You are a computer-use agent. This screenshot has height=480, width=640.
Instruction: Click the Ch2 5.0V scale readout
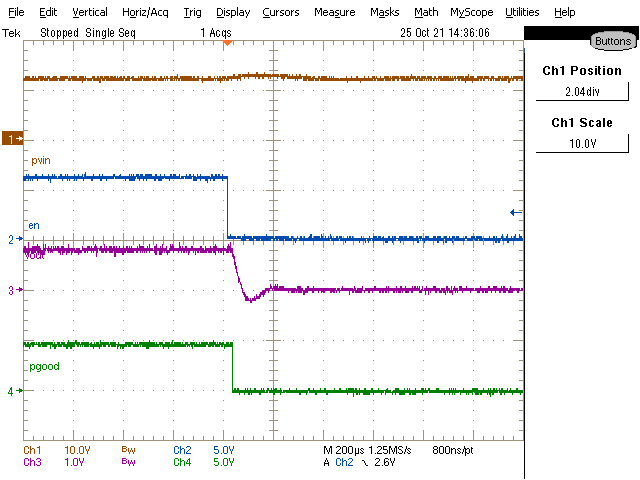[204, 450]
